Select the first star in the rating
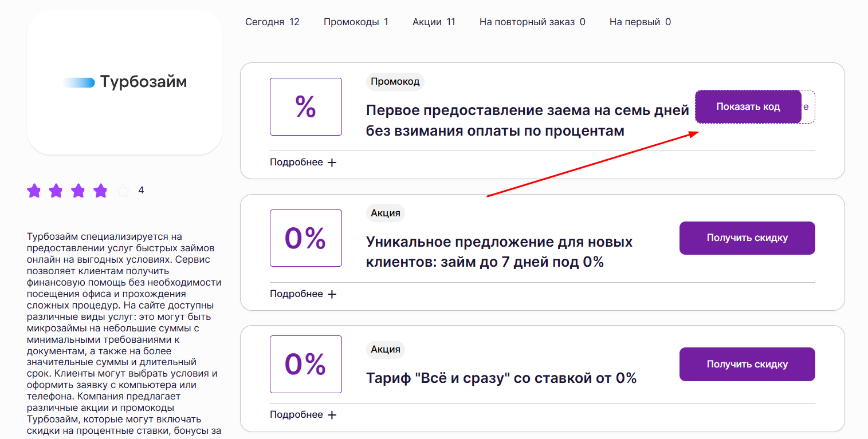 [x=34, y=190]
